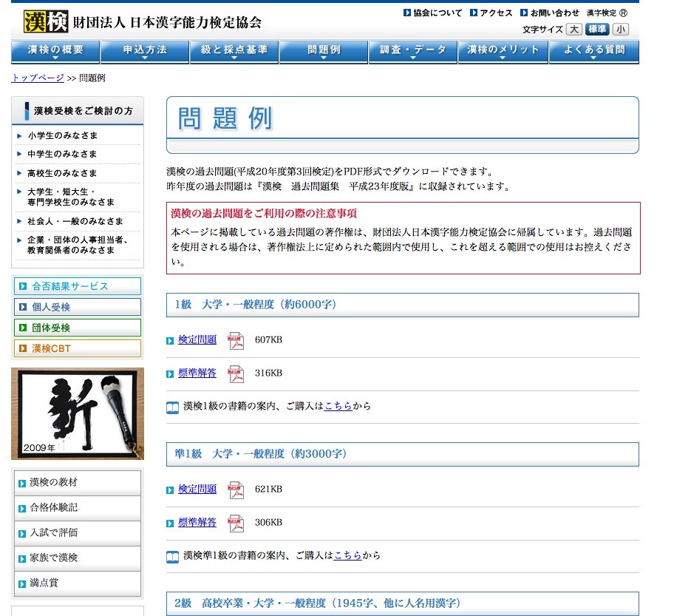
Task: Open 漢検の教材 sidebar link
Action: point(78,483)
